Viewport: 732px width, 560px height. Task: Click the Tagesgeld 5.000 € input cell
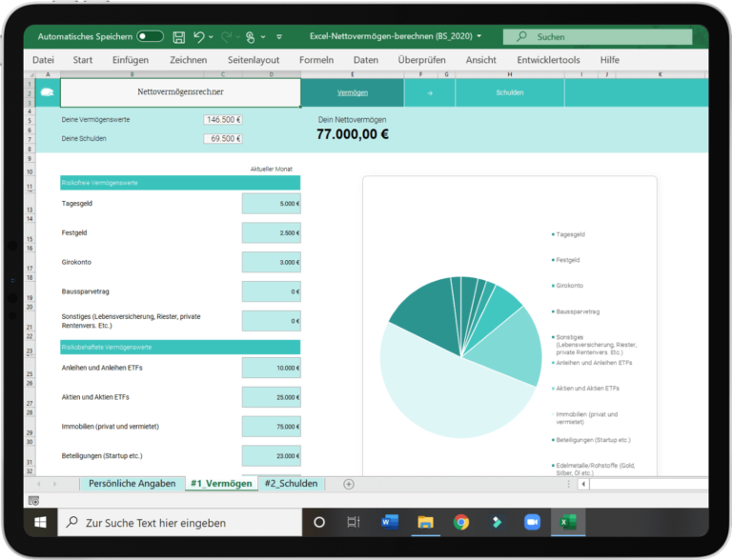pos(272,204)
